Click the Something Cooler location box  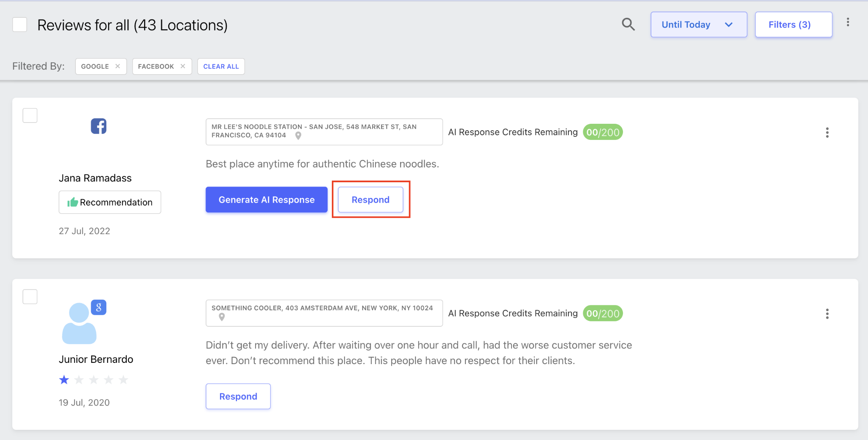[324, 313]
